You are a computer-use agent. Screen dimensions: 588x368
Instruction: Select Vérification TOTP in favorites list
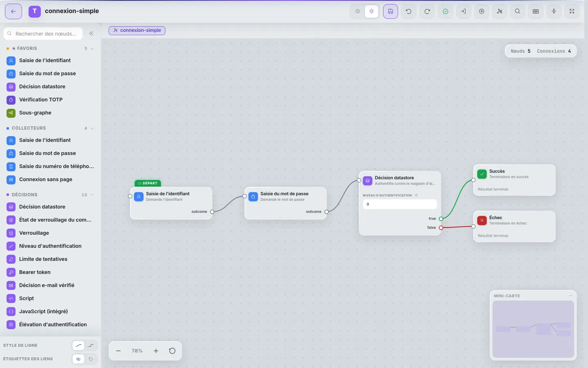[x=51, y=100]
